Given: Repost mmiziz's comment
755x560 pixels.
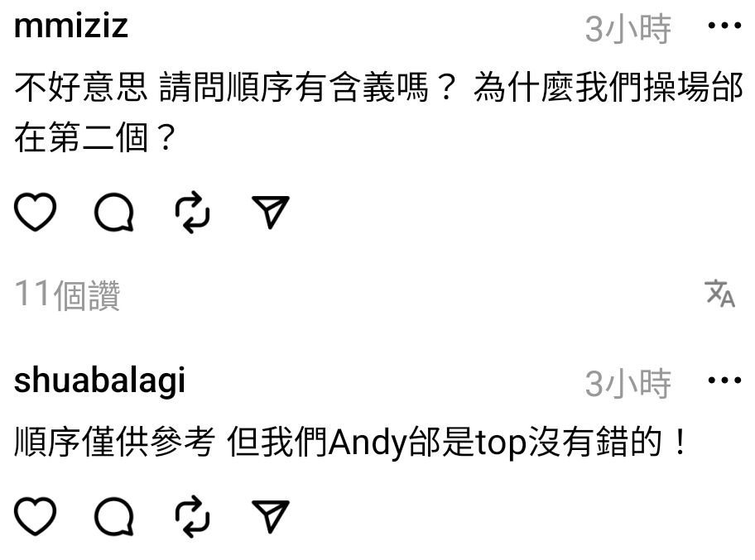Looking at the screenshot, I should 193,212.
